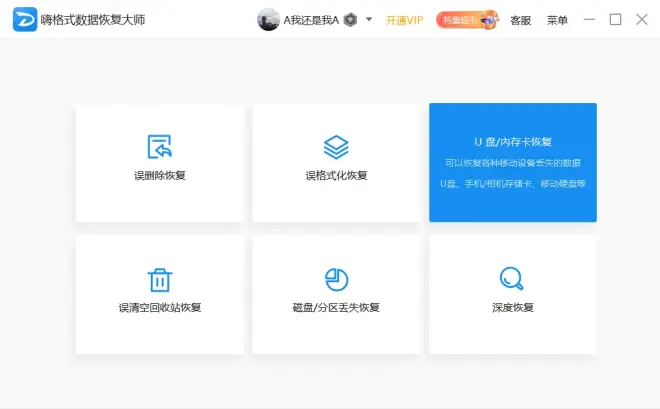Image resolution: width=660 pixels, height=409 pixels.
Task: Expand the account dropdown arrow
Action: [369, 19]
